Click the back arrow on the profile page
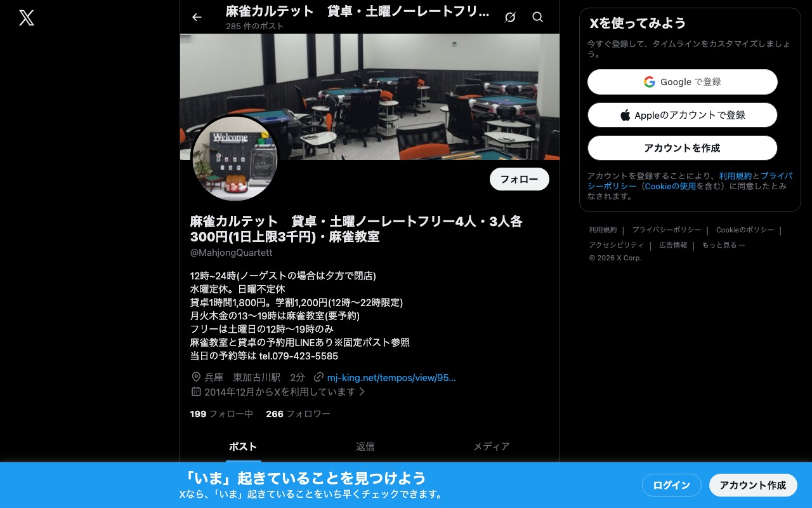 (197, 17)
